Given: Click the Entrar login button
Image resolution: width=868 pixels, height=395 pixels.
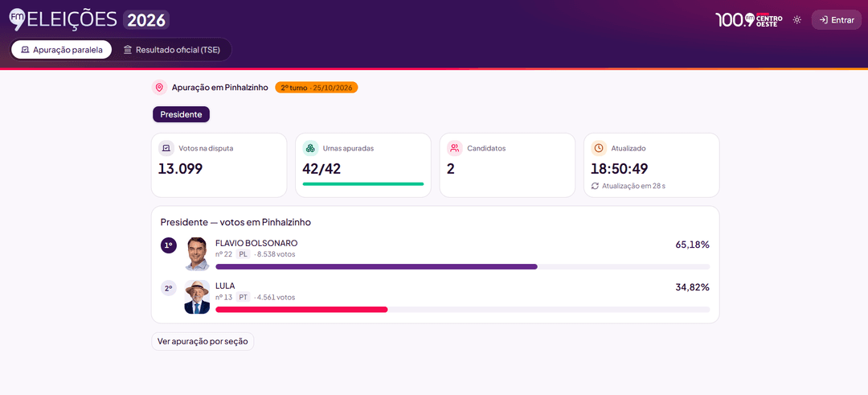Looking at the screenshot, I should [837, 20].
